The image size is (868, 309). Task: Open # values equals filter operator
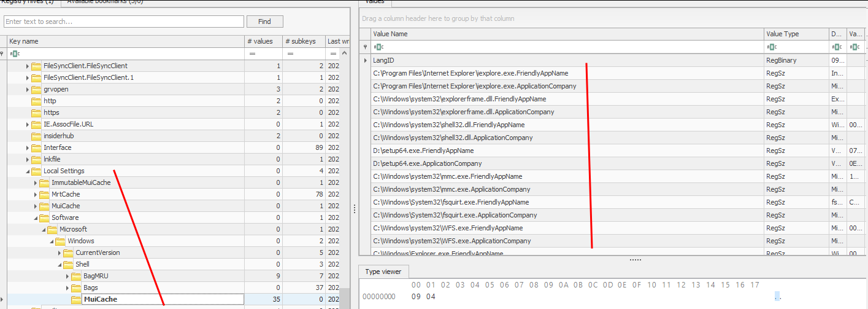252,53
